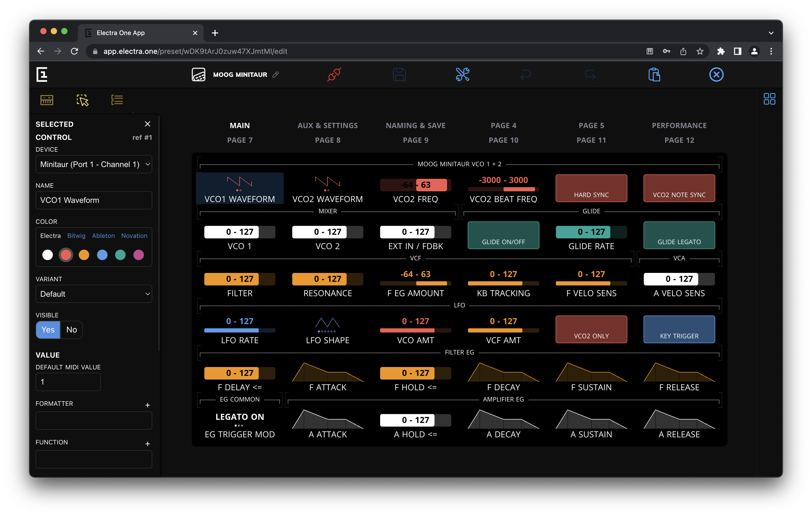This screenshot has width=812, height=516.
Task: Open the MIDI connection settings via the red plug icon
Action: pos(333,74)
